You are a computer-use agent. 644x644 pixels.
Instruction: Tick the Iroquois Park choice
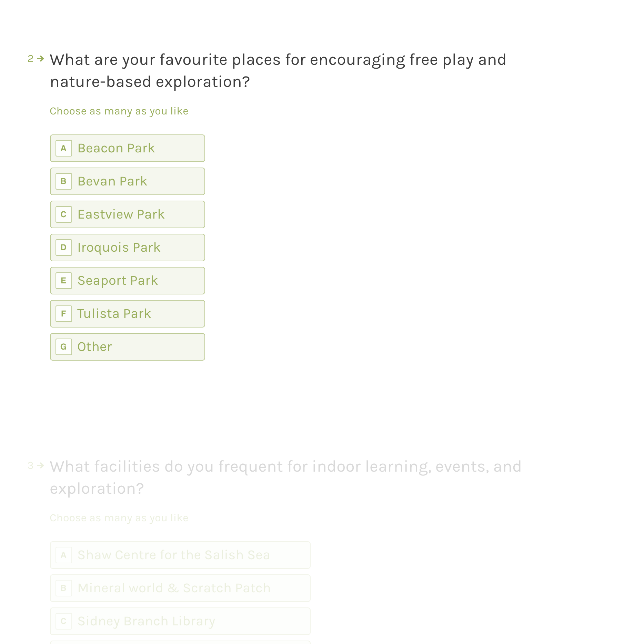[128, 248]
